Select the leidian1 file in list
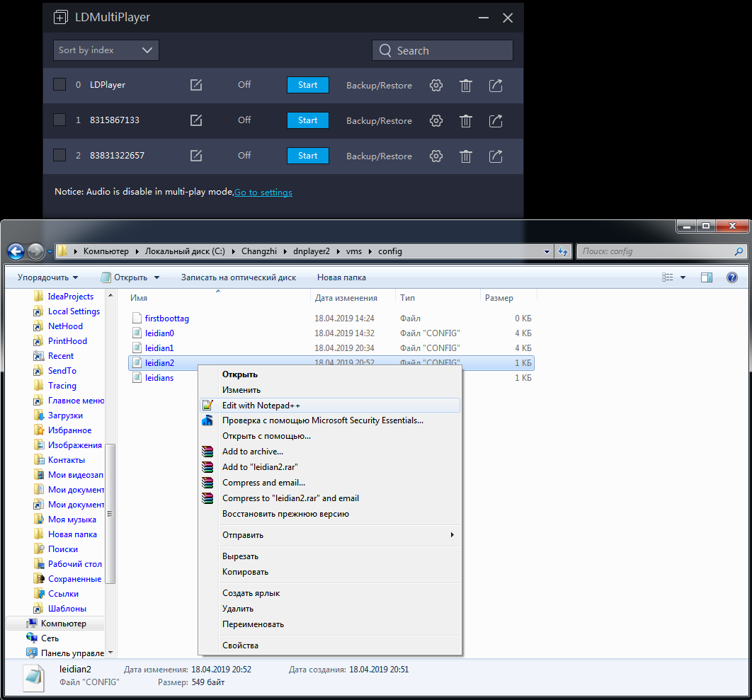This screenshot has height=700, width=752. [159, 348]
